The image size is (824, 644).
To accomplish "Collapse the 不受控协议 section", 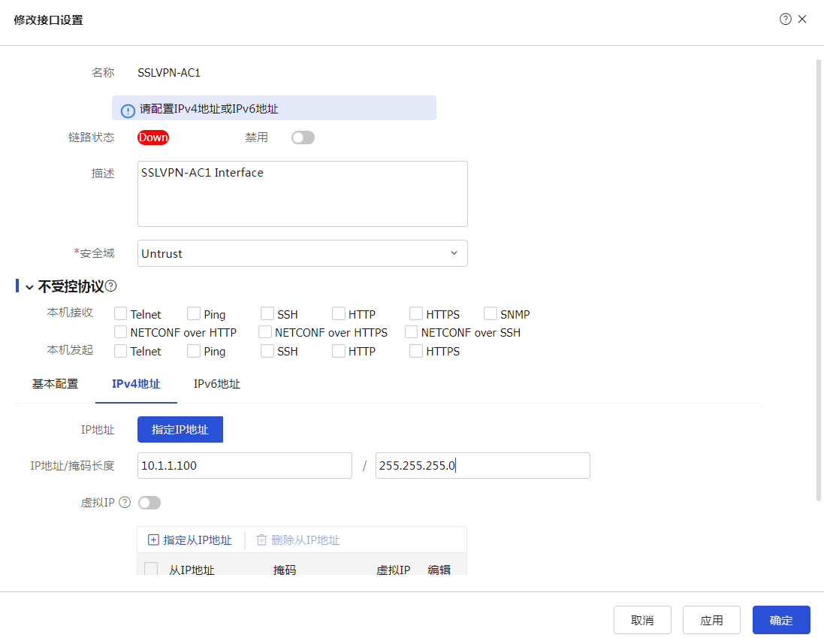I will point(29,287).
